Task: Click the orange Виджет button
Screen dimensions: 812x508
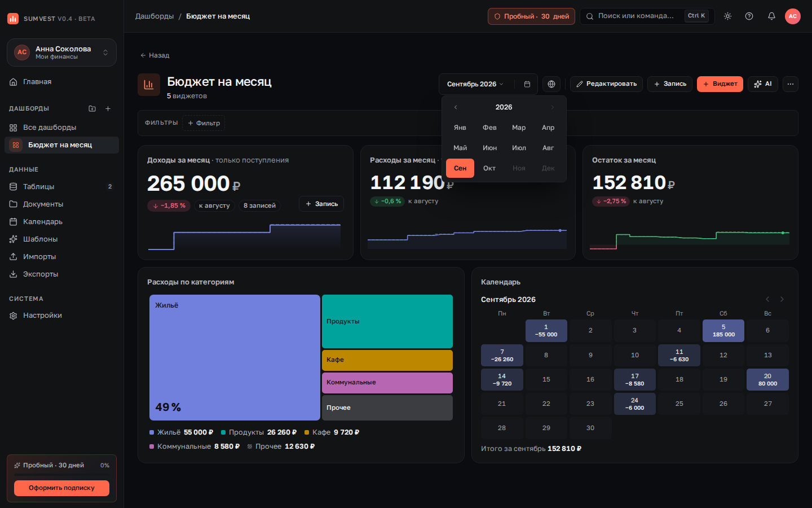Action: pyautogui.click(x=720, y=84)
